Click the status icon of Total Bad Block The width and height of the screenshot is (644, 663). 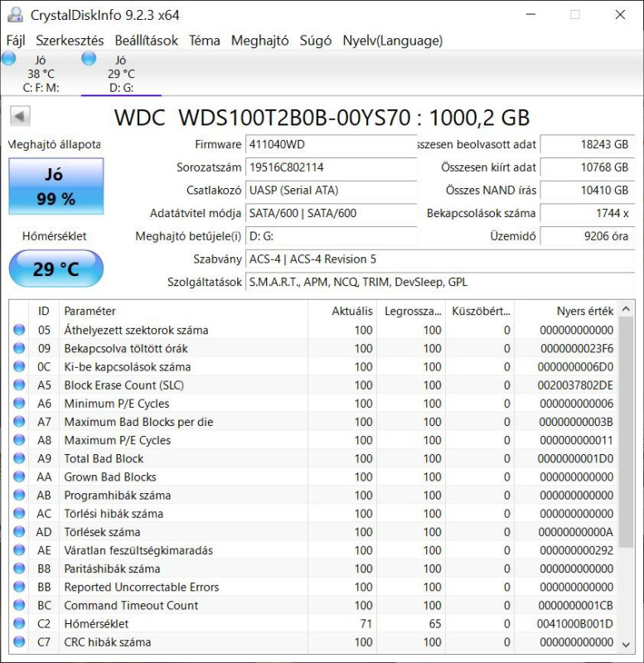(19, 458)
